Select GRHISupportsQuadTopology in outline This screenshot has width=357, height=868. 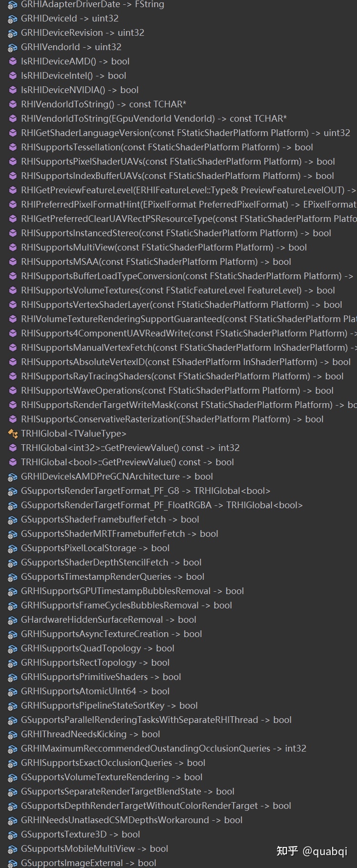point(97,648)
